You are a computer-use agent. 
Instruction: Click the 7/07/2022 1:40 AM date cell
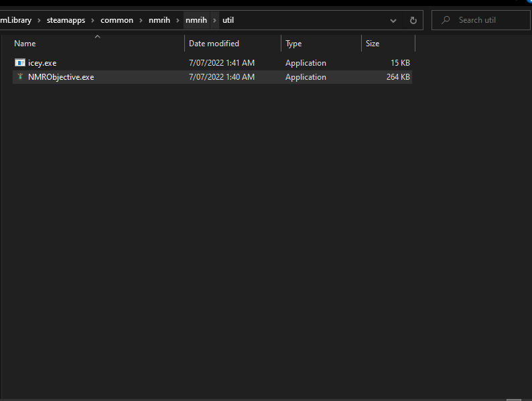(x=222, y=77)
